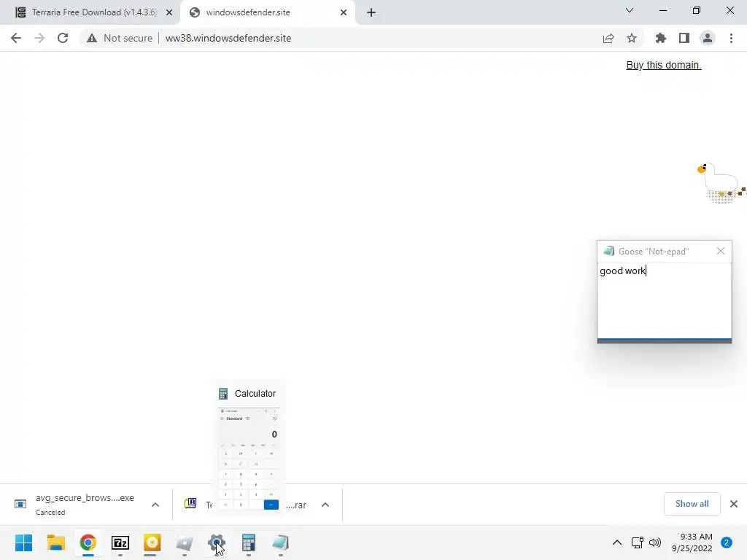Close the Goose Not-epad window
This screenshot has width=747, height=560.
point(720,251)
